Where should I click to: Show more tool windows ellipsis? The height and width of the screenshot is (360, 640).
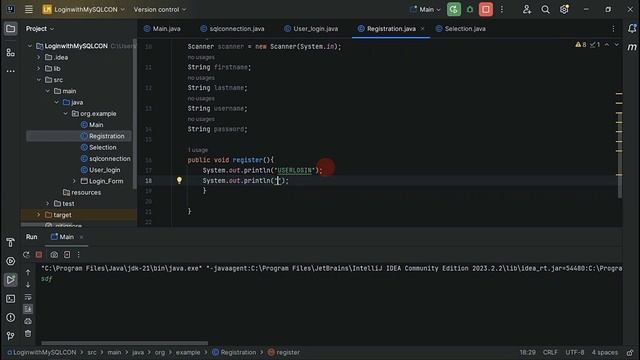click(x=11, y=71)
